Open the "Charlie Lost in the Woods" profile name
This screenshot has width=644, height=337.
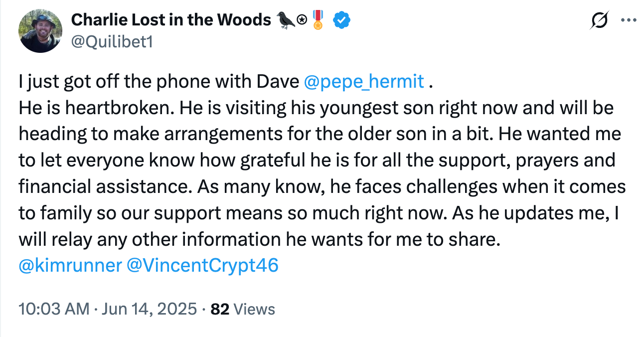pyautogui.click(x=170, y=20)
